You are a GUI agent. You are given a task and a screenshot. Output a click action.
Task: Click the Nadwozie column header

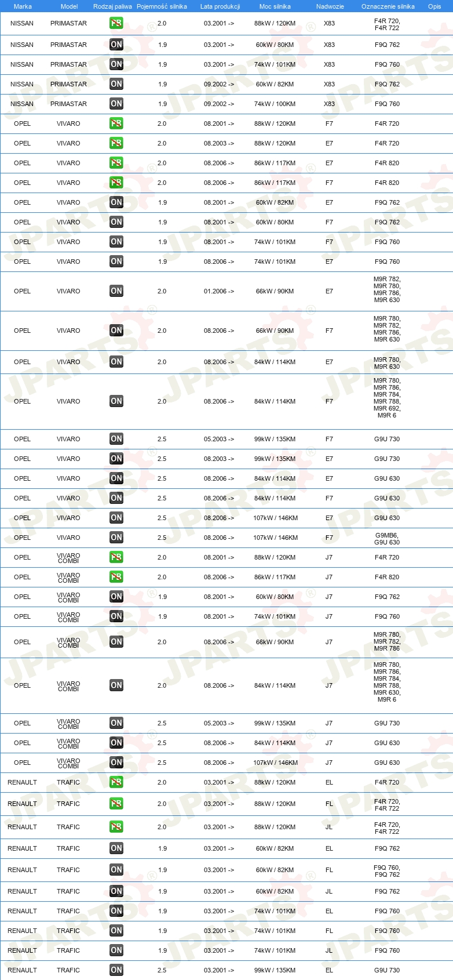click(x=330, y=6)
